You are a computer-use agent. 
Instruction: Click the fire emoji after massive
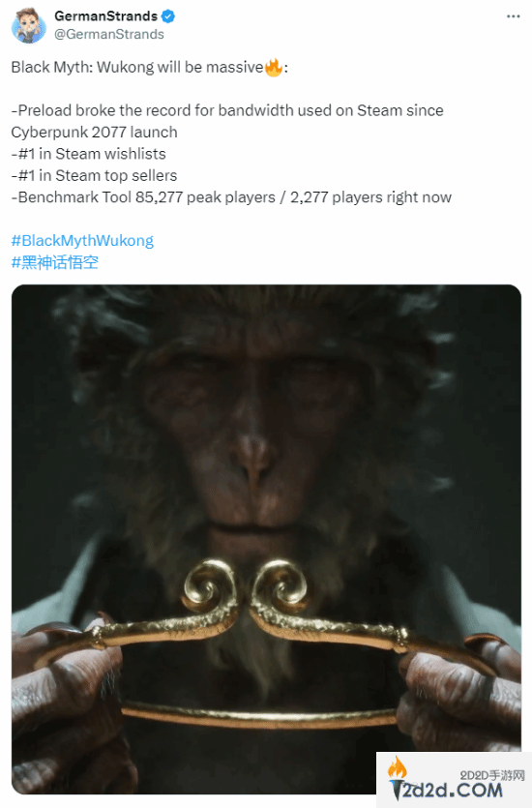274,68
